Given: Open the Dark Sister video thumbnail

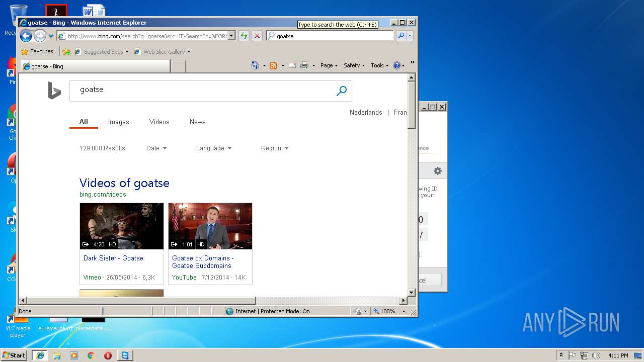Looking at the screenshot, I should tap(122, 226).
